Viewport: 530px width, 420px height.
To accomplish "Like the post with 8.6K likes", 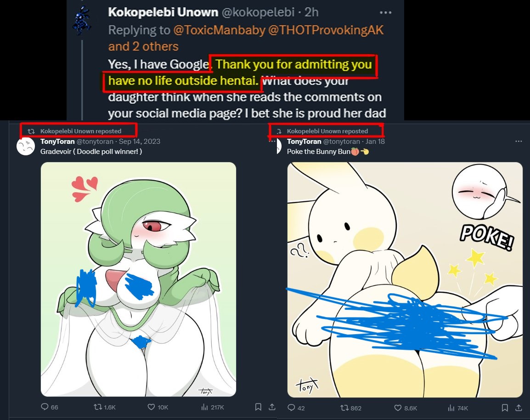I will coord(406,408).
